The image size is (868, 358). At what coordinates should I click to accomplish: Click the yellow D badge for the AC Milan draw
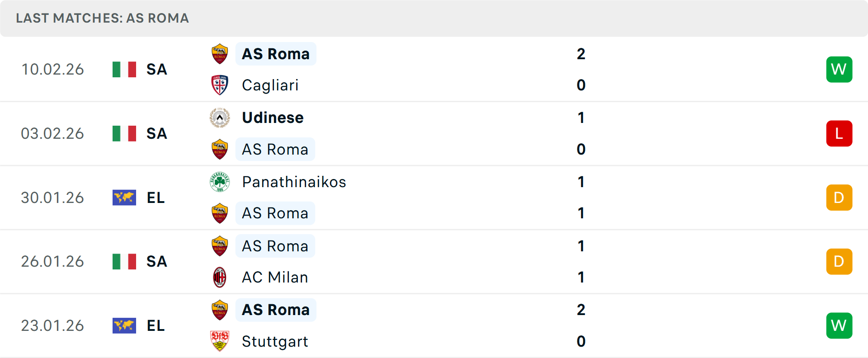coord(839,261)
